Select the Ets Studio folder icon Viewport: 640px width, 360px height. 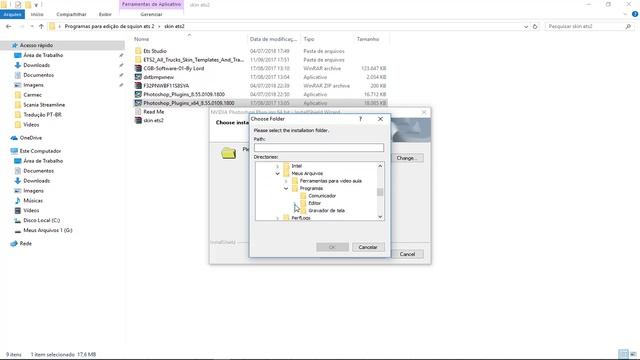pos(138,51)
